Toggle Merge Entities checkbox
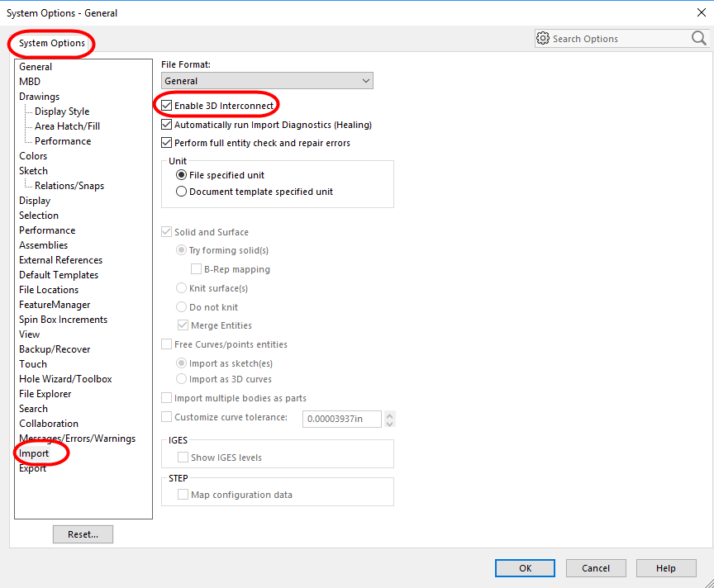The image size is (714, 588). coord(183,325)
